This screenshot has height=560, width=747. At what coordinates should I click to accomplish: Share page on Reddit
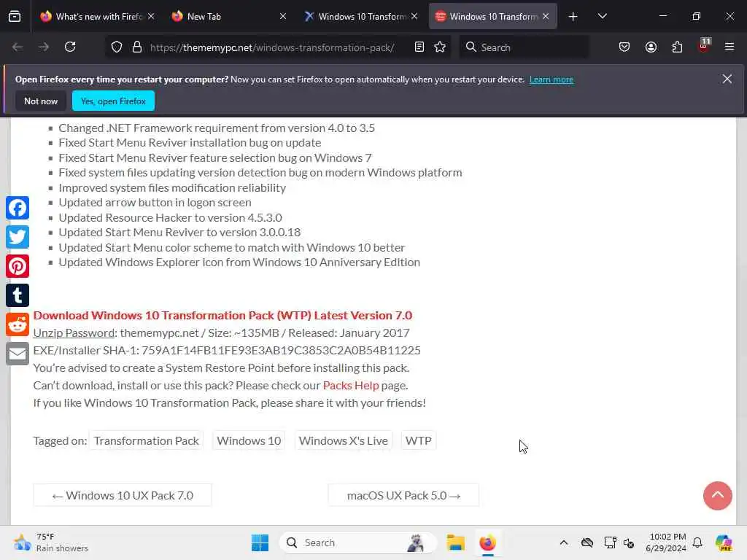(x=18, y=324)
